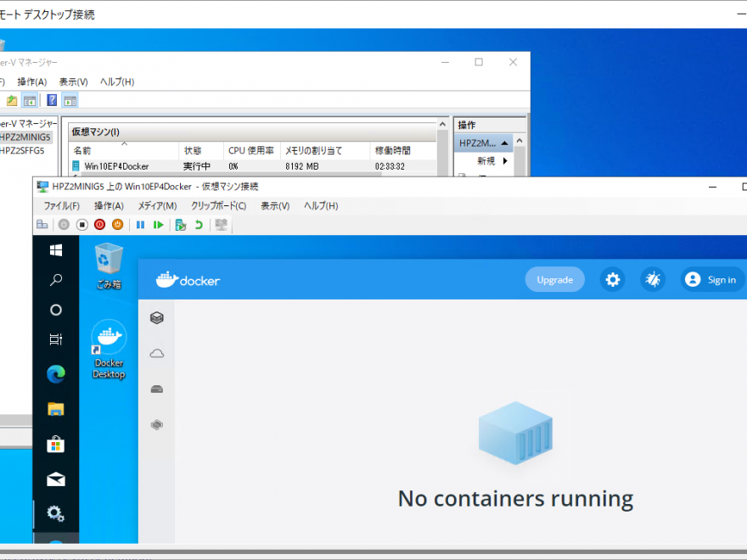Sort by メモリの割り当て column header
747x560 pixels.
[325, 150]
